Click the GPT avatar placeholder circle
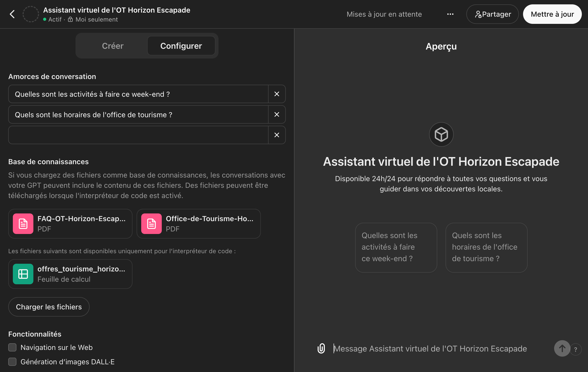The height and width of the screenshot is (372, 588). click(31, 14)
